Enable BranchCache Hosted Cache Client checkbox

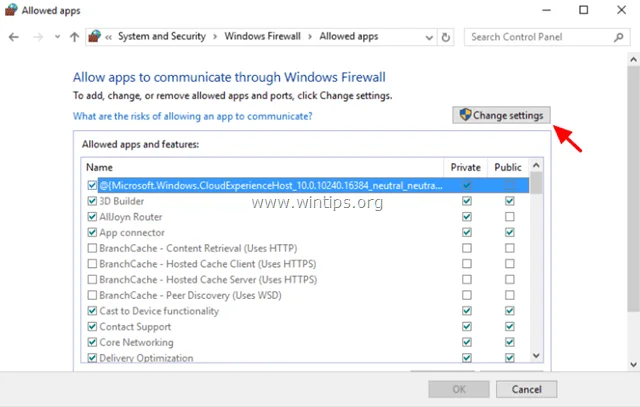tap(92, 264)
